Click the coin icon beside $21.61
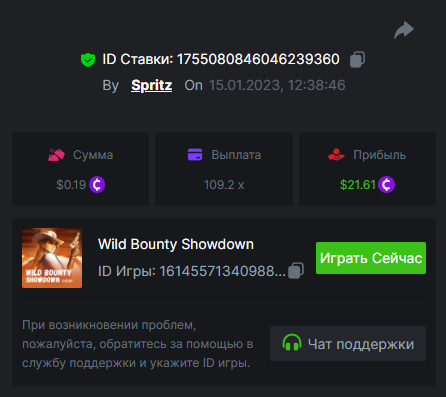The width and height of the screenshot is (446, 397). (386, 184)
